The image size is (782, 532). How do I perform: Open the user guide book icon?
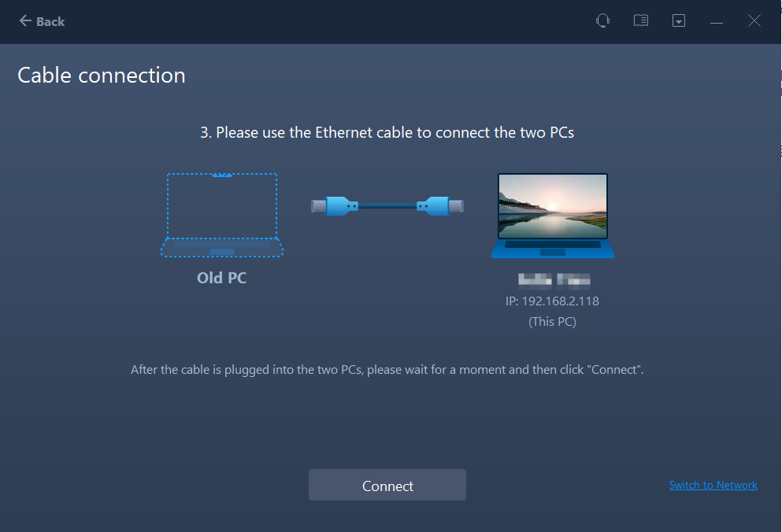coord(641,21)
